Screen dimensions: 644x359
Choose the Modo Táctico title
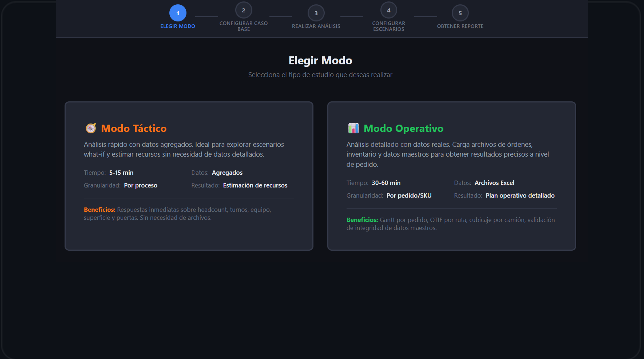[x=134, y=128]
